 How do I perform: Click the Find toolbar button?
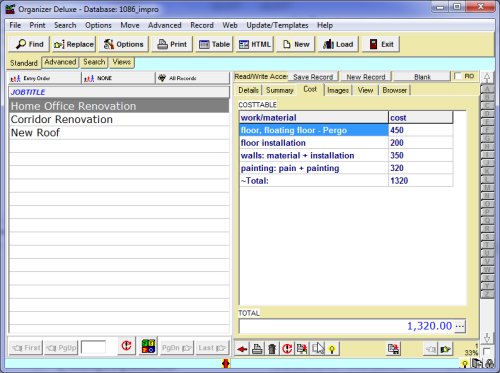pyautogui.click(x=29, y=44)
